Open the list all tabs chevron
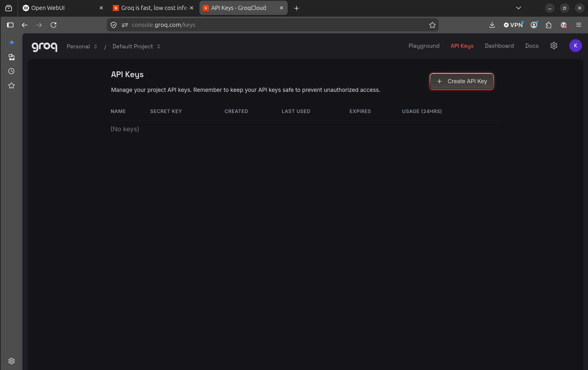Image resolution: width=588 pixels, height=370 pixels. pos(519,8)
